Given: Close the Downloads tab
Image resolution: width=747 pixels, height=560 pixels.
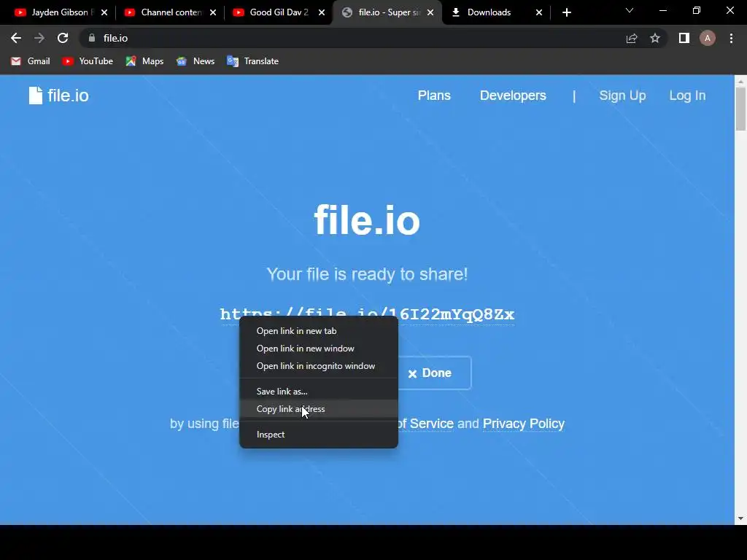Looking at the screenshot, I should click(539, 12).
